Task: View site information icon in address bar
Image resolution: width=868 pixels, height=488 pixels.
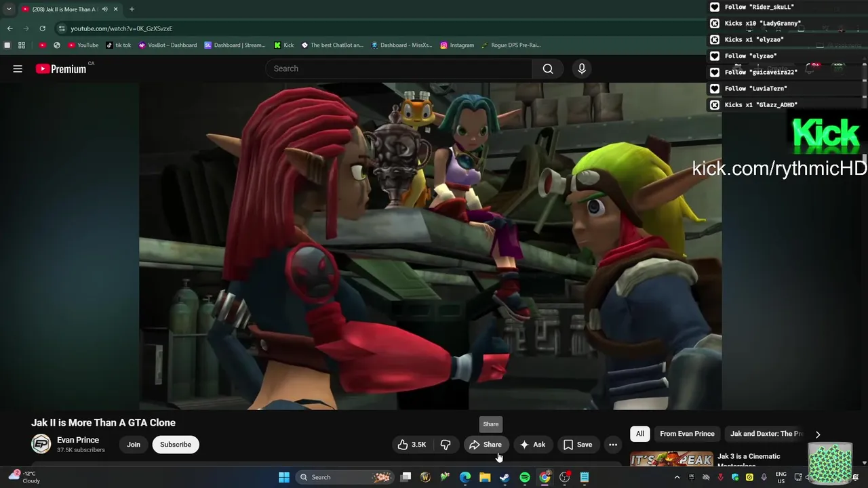Action: 62,28
